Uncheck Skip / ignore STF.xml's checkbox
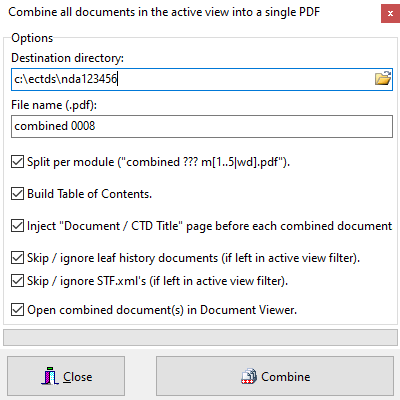The image size is (400, 400). pyautogui.click(x=17, y=281)
